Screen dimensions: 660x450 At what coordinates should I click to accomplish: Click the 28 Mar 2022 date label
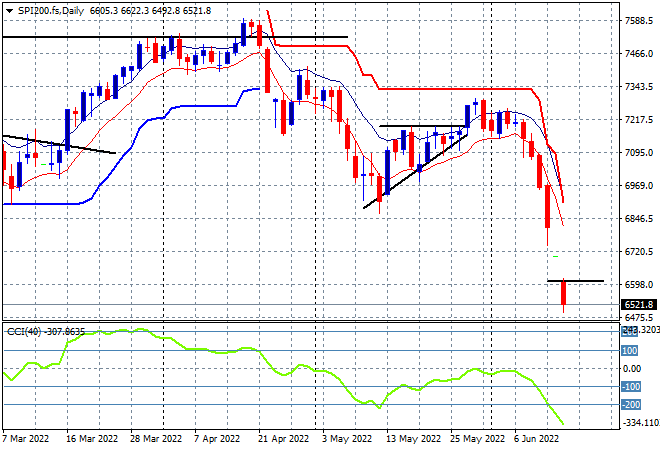[156, 439]
